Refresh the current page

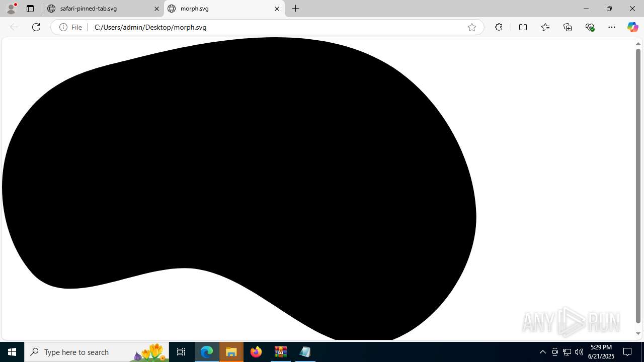[36, 27]
